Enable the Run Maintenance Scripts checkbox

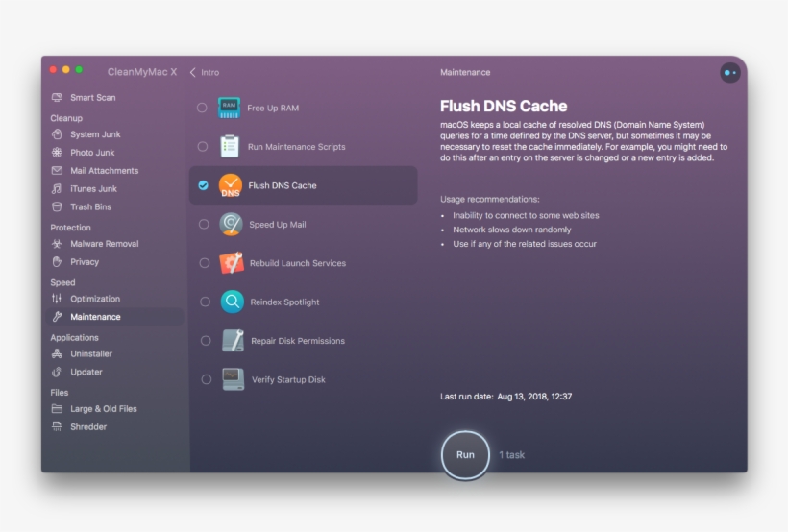pyautogui.click(x=202, y=146)
